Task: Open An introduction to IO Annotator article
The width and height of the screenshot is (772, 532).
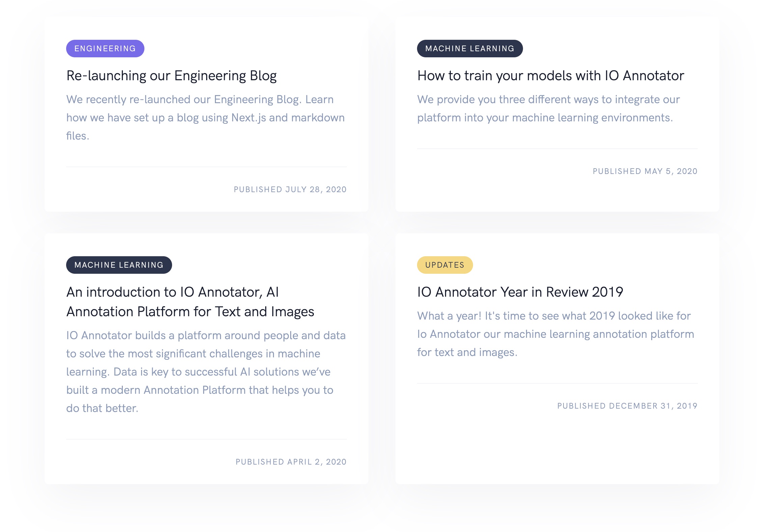Action: tap(190, 302)
